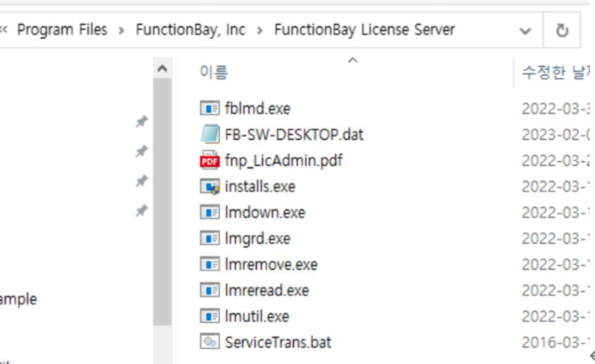Select the lmreread.exe file name
Screen dimensions: 595x364
pyautogui.click(x=267, y=290)
